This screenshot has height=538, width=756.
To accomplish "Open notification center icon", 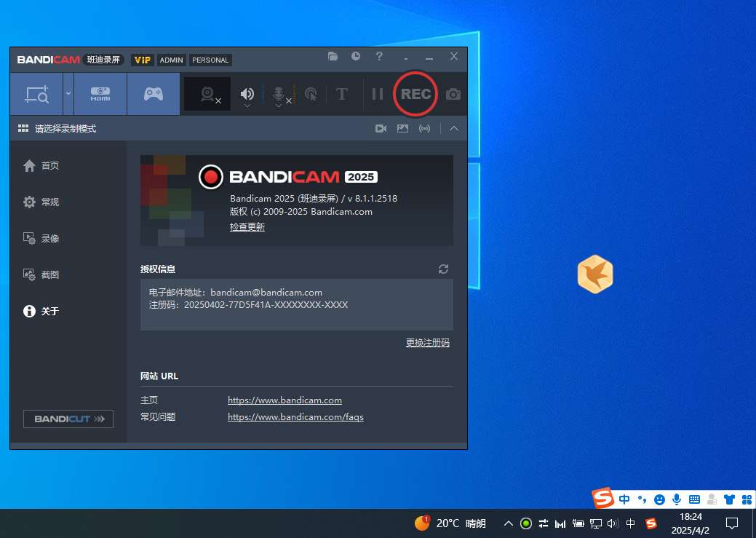I will [732, 523].
